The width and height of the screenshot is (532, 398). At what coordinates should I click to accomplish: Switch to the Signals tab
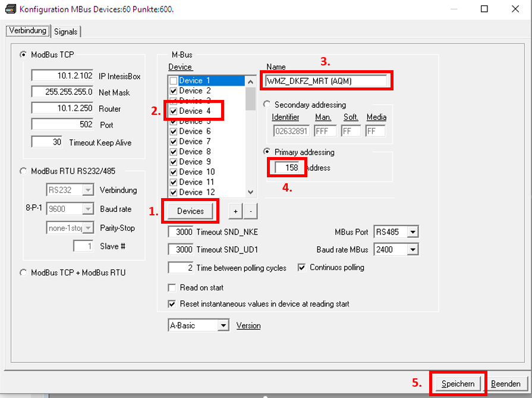[65, 32]
